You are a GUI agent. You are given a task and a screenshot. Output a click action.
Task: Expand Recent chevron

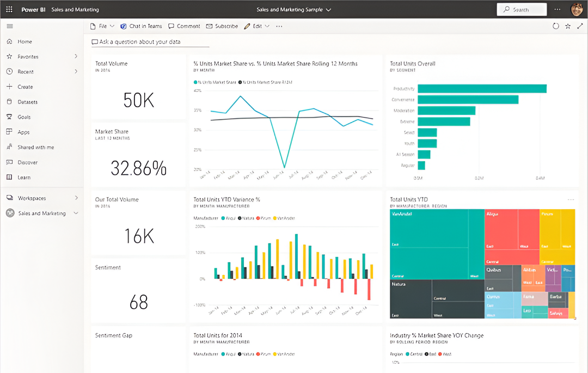76,71
